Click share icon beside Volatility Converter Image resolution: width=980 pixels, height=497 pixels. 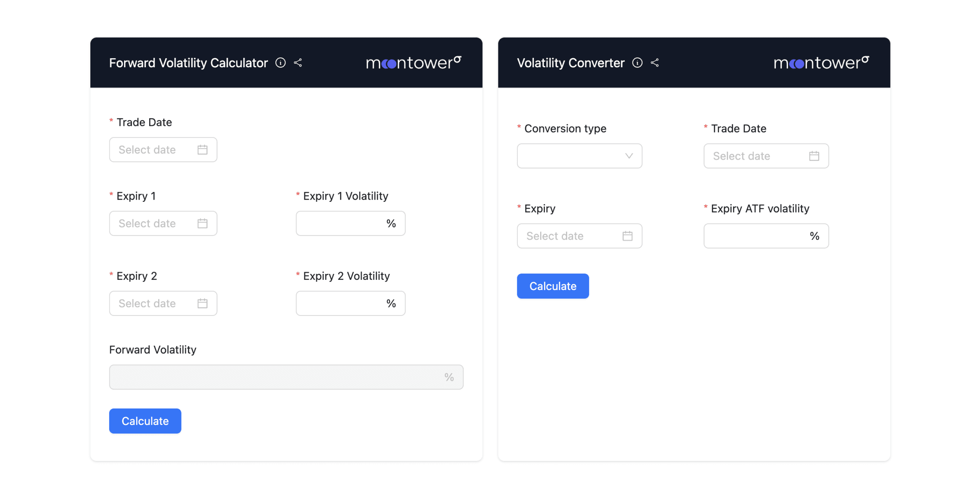tap(654, 63)
